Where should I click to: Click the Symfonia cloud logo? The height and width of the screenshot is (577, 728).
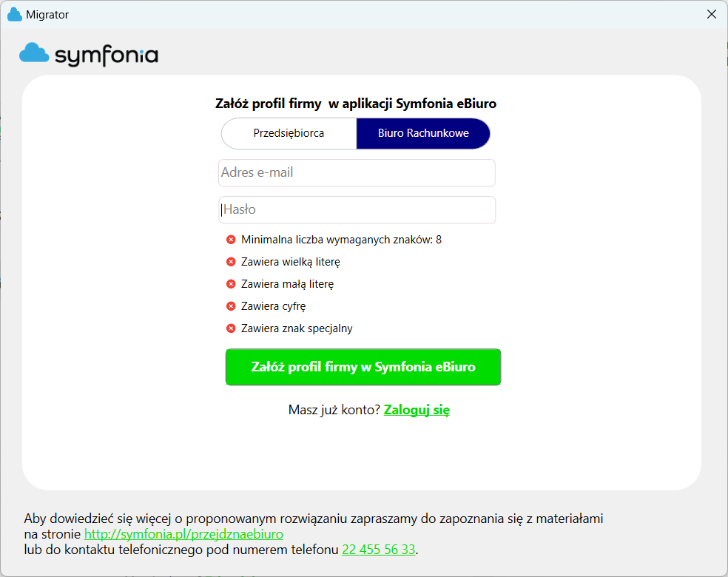point(34,53)
